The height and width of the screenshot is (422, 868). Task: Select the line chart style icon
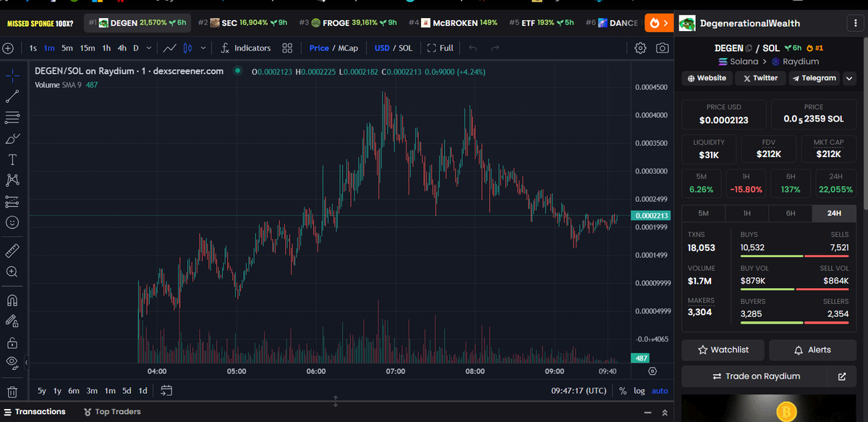(x=170, y=48)
